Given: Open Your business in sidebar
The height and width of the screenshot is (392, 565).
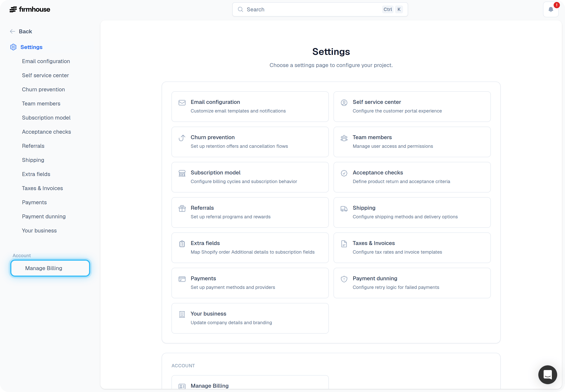Looking at the screenshot, I should click(x=39, y=231).
